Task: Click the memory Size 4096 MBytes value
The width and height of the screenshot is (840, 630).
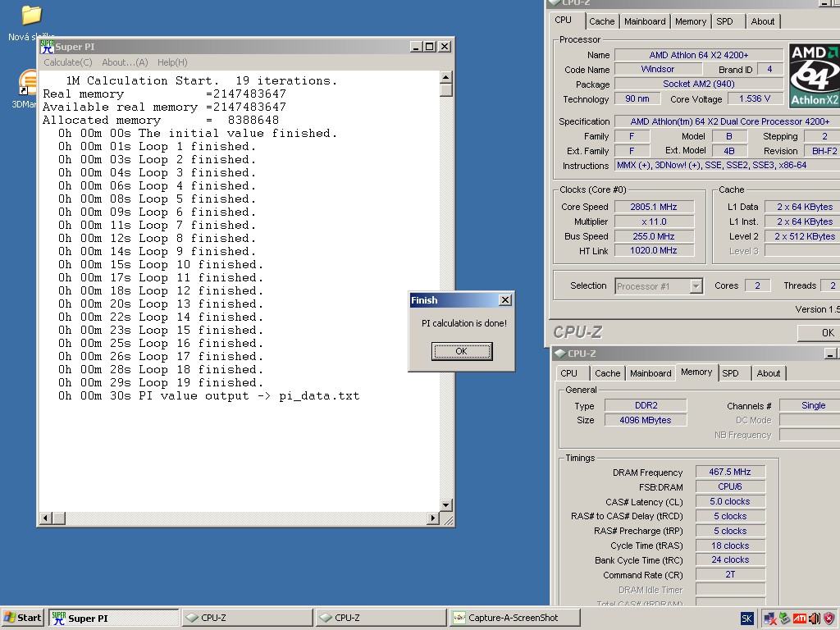Action: (646, 420)
